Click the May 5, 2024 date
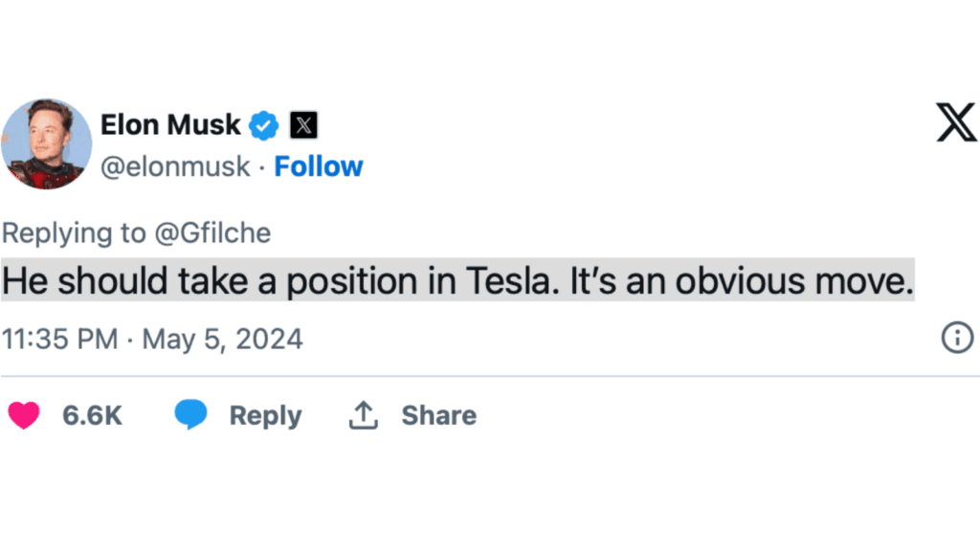980x551 pixels. pos(222,339)
